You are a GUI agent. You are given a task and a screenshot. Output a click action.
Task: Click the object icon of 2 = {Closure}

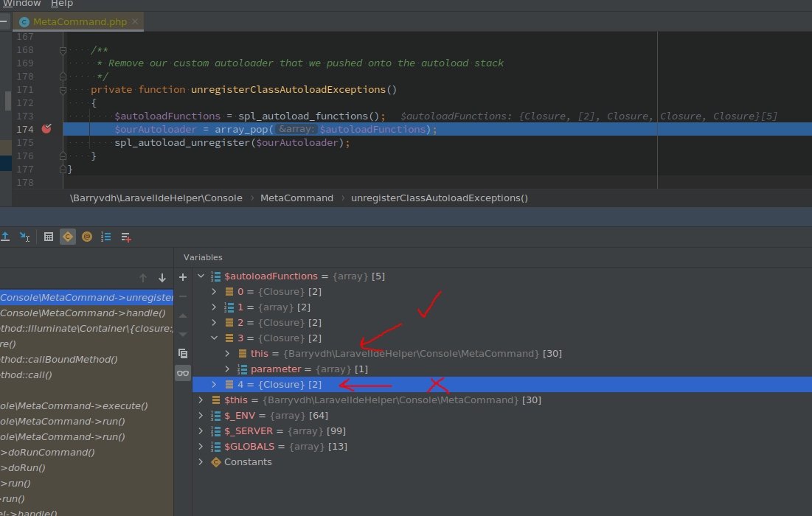229,323
